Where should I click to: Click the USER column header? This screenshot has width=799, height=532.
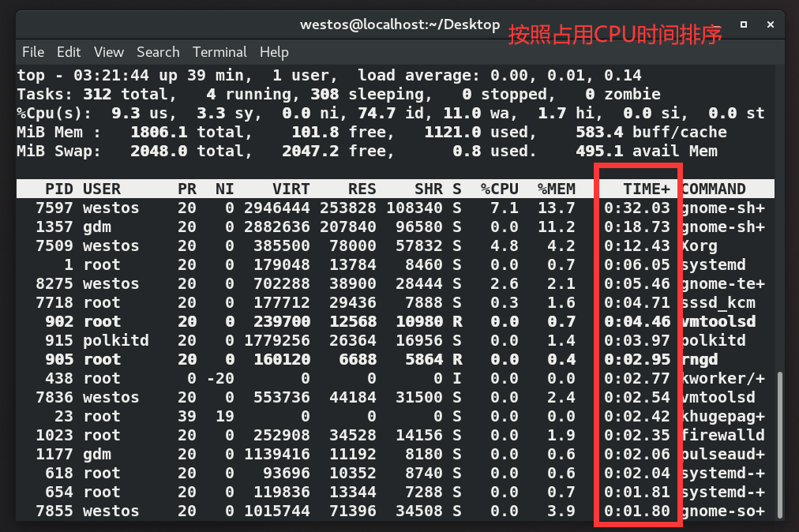102,189
